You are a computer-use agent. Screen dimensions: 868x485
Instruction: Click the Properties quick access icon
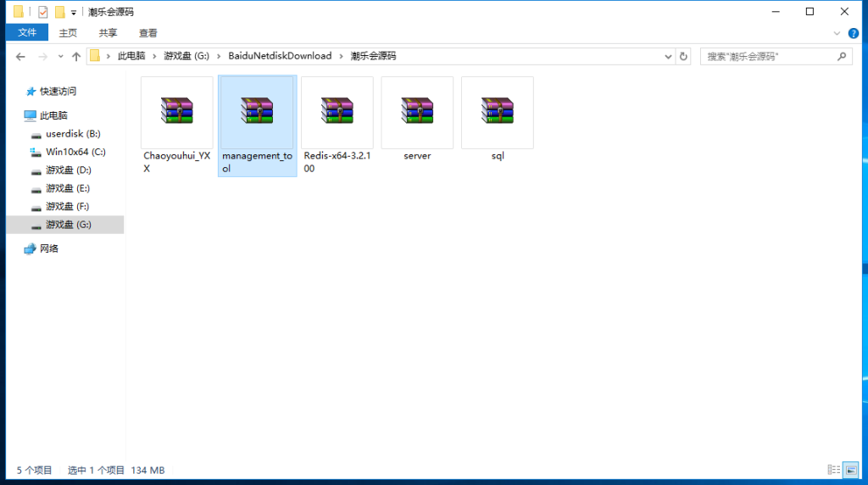(x=42, y=12)
